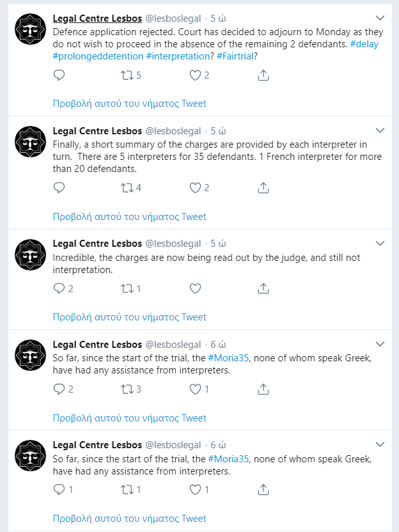This screenshot has height=532, width=399.
Task: Open options chevron on the last tweet
Action: coord(380,444)
